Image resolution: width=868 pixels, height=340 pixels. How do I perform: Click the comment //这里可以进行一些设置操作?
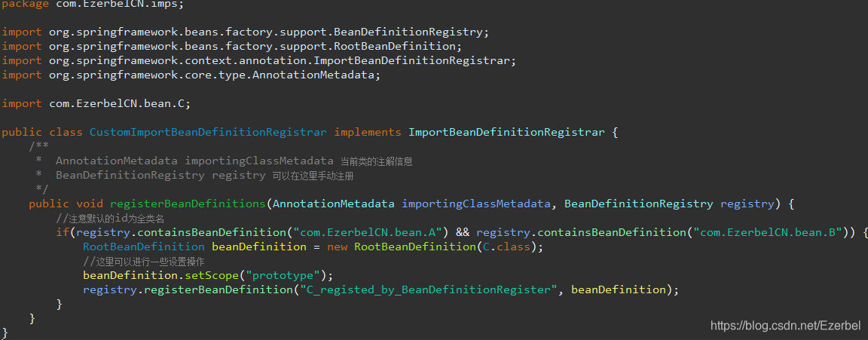click(x=144, y=262)
